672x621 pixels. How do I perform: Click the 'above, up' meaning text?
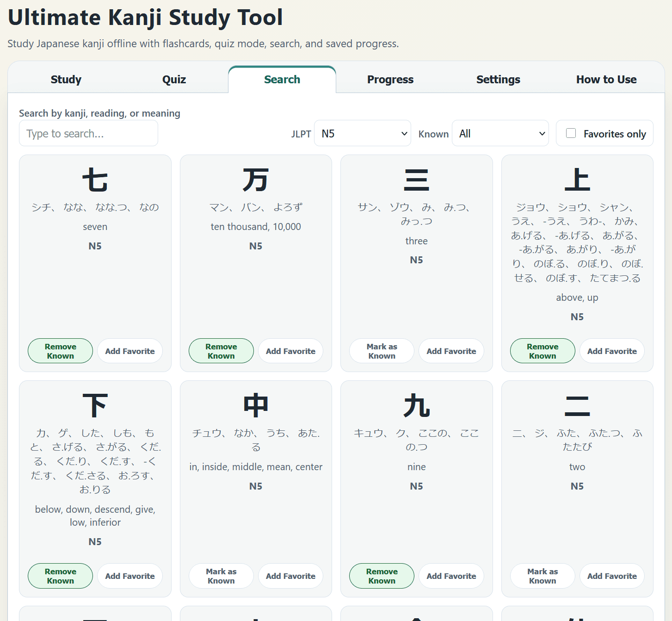577,298
